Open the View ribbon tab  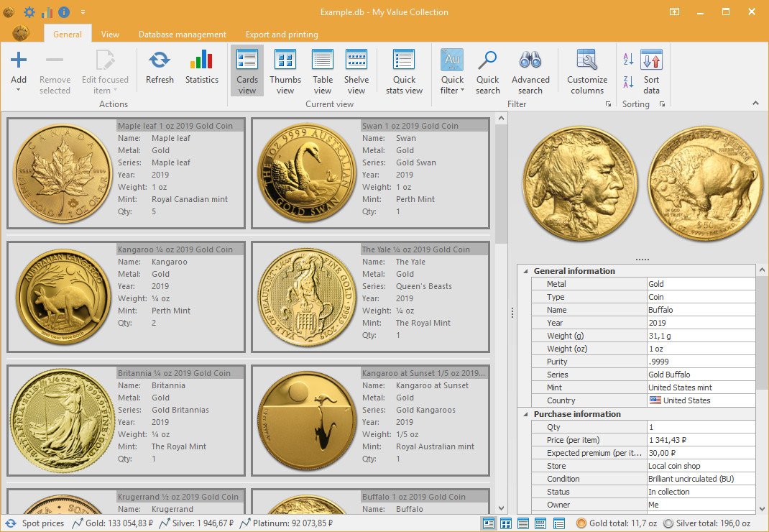(x=110, y=35)
